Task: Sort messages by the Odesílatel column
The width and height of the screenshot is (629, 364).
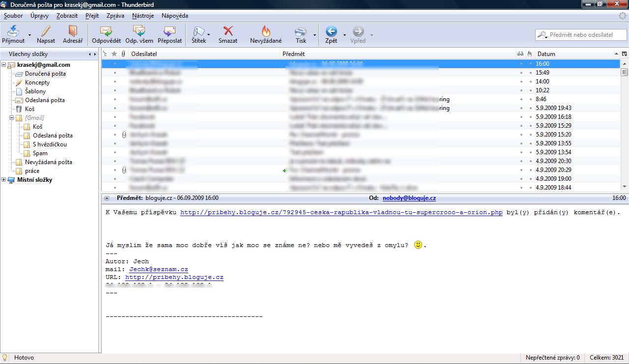Action: 204,54
